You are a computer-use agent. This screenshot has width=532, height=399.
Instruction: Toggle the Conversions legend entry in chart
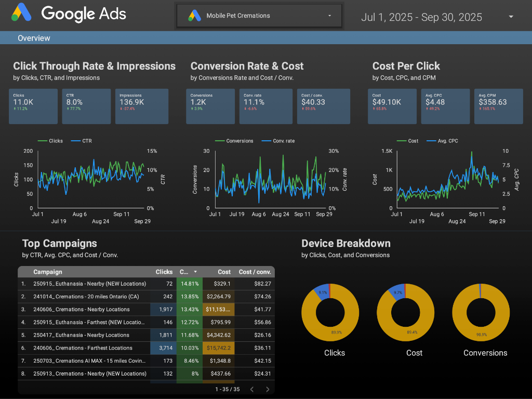pyautogui.click(x=234, y=141)
